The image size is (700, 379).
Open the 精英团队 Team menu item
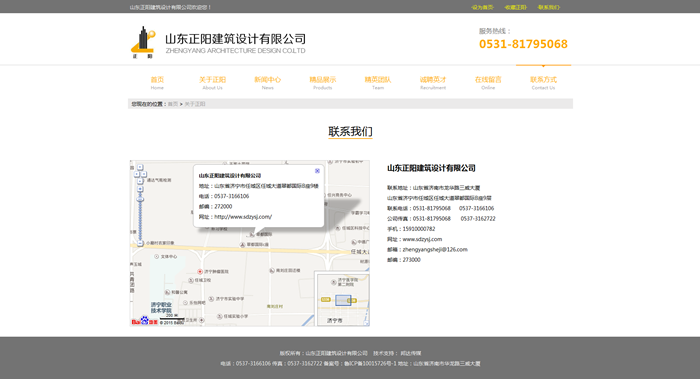pyautogui.click(x=378, y=82)
